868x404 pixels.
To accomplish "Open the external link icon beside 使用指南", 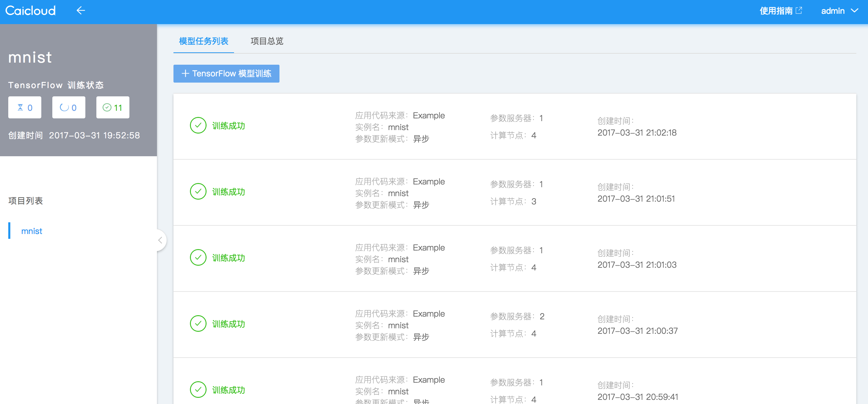I will [799, 11].
